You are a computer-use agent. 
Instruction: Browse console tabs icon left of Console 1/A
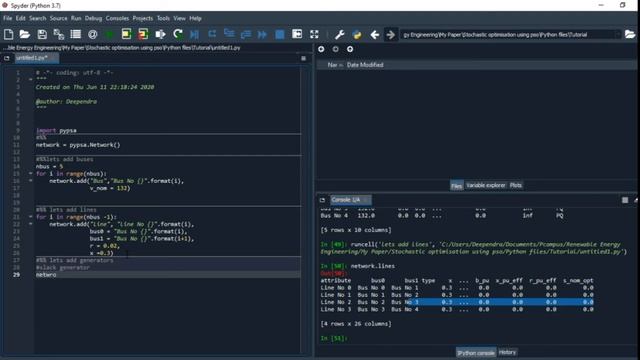[x=322, y=200]
